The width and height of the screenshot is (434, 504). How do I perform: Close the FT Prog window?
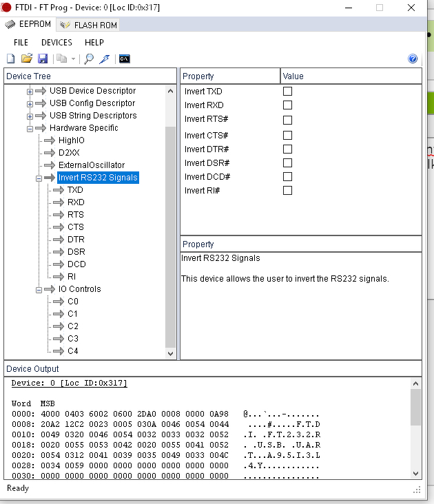(411, 8)
